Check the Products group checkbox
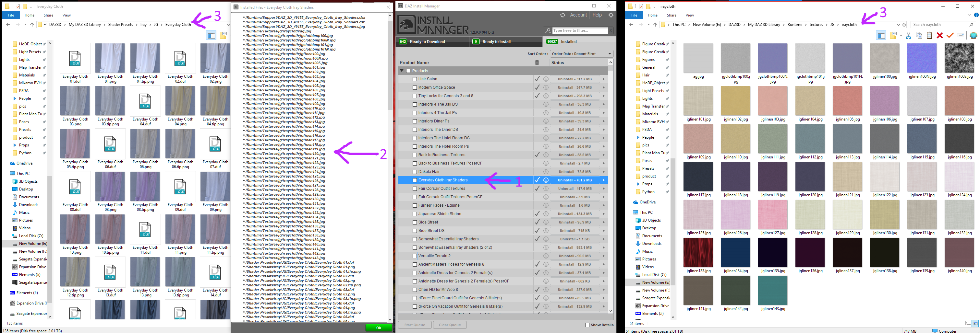The image size is (980, 333). 408,71
